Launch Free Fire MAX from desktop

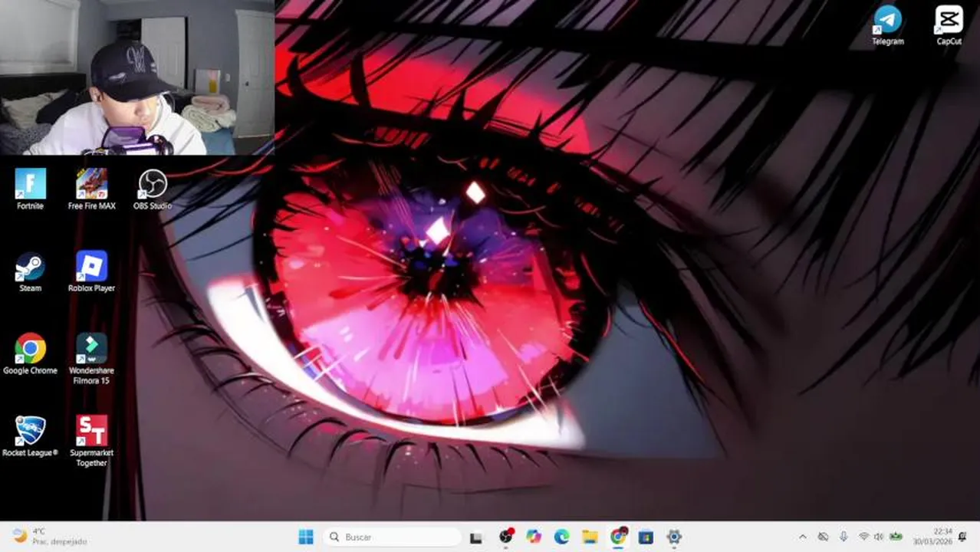click(91, 189)
